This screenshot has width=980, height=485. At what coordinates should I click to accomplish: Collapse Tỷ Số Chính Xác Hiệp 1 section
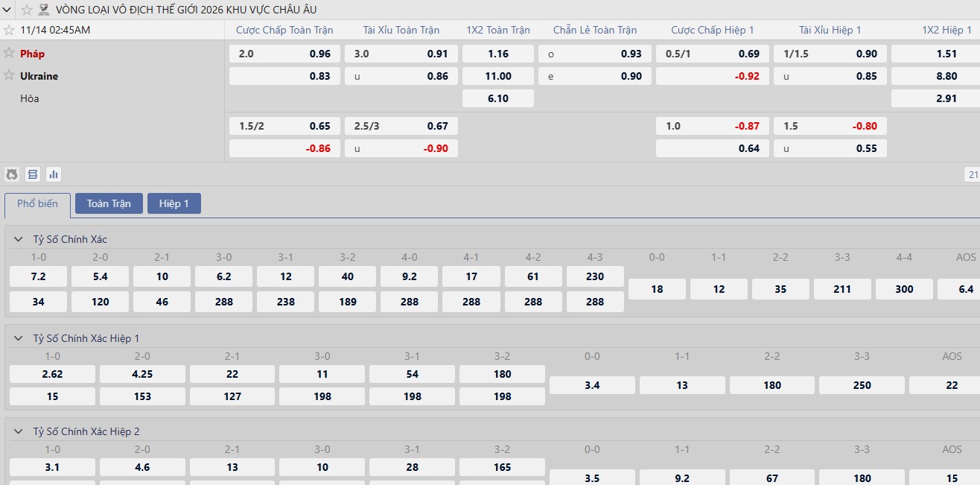click(x=19, y=338)
